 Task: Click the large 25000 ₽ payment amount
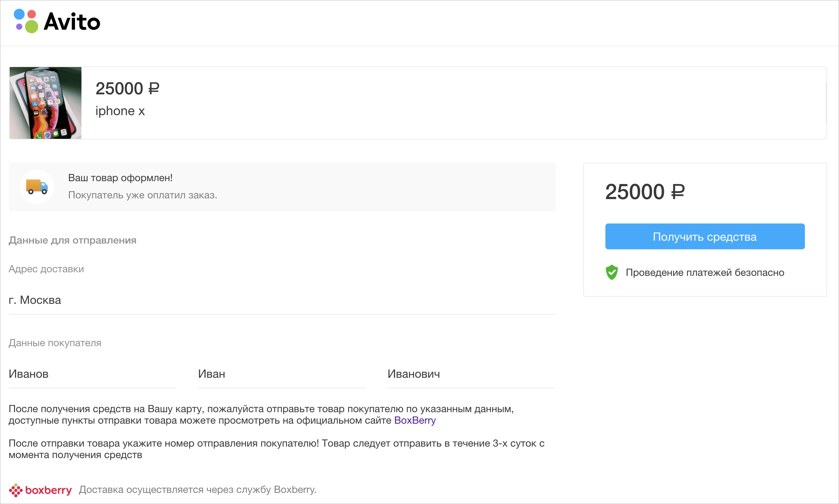coord(645,192)
